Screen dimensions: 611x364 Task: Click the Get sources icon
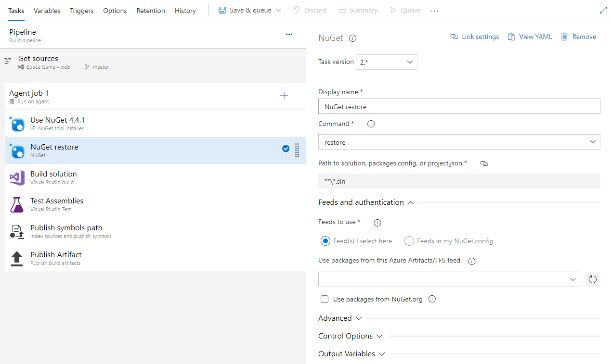(x=8, y=61)
